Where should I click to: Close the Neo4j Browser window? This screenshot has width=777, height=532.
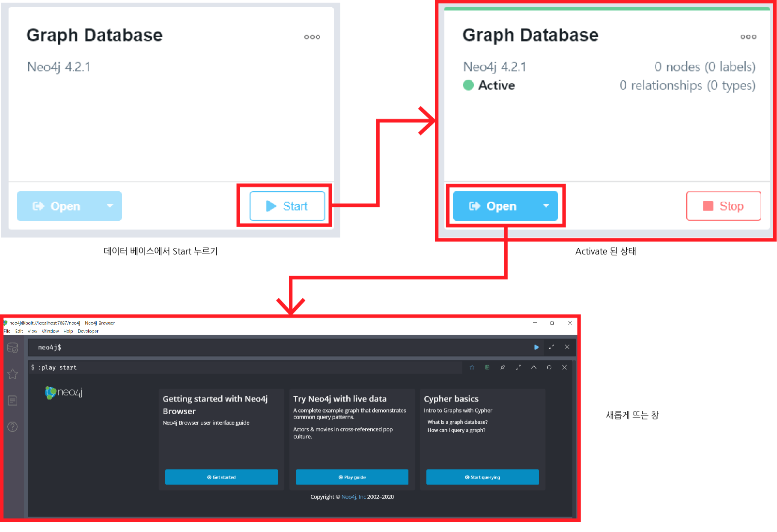point(570,323)
